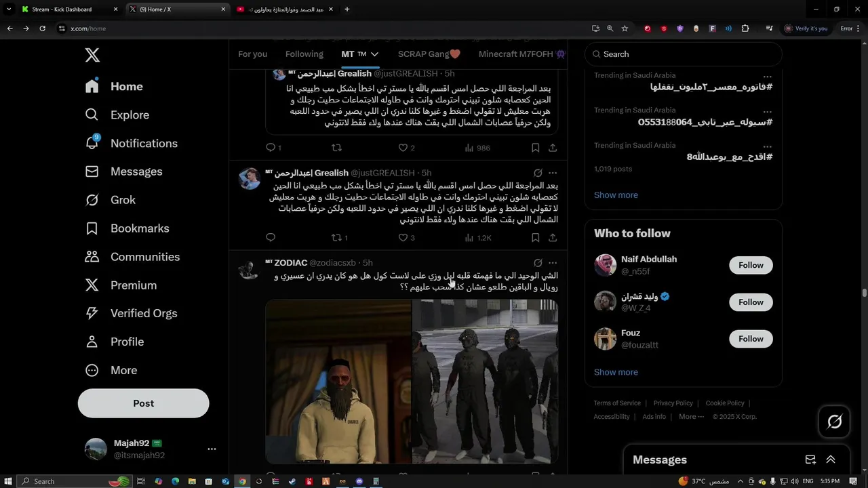Click Show more under Who to follow
The image size is (868, 488).
click(616, 372)
